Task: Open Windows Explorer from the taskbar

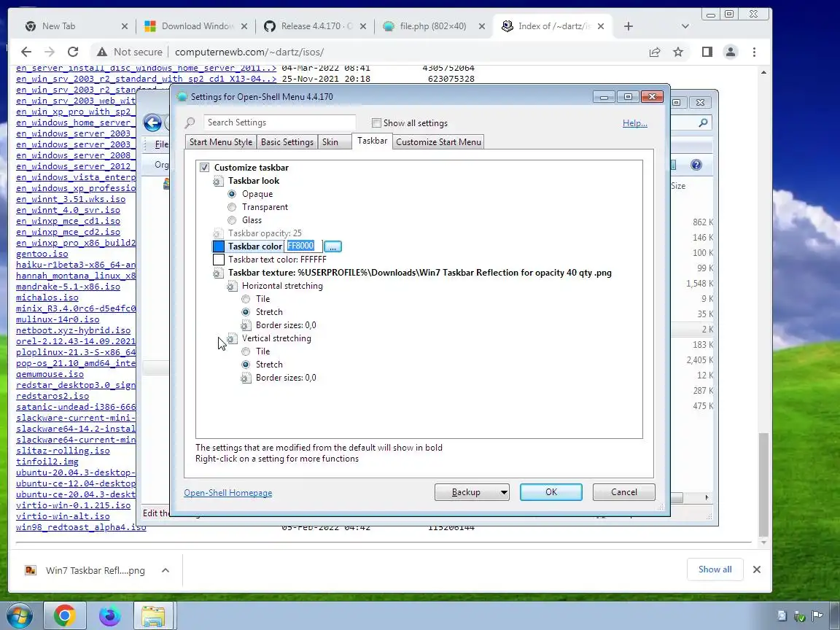Action: (153, 616)
